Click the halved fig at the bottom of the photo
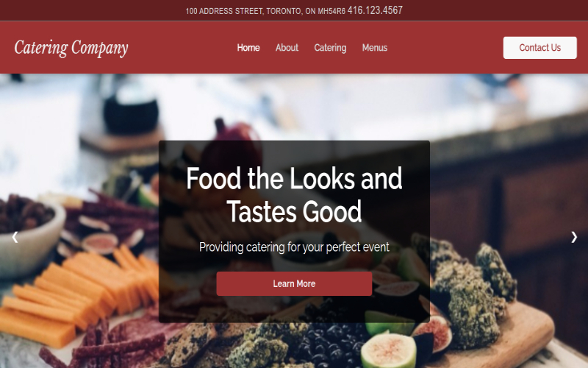The height and width of the screenshot is (368, 588). [389, 351]
